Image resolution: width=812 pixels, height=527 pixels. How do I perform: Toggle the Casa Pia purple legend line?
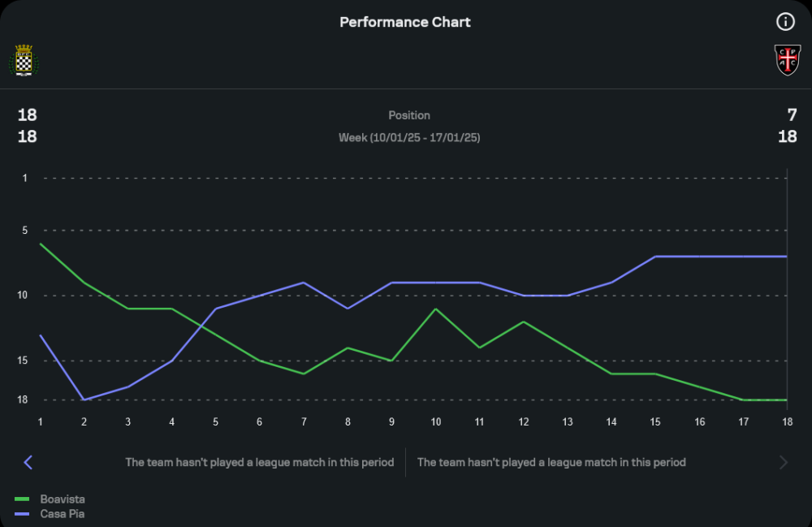pos(23,514)
